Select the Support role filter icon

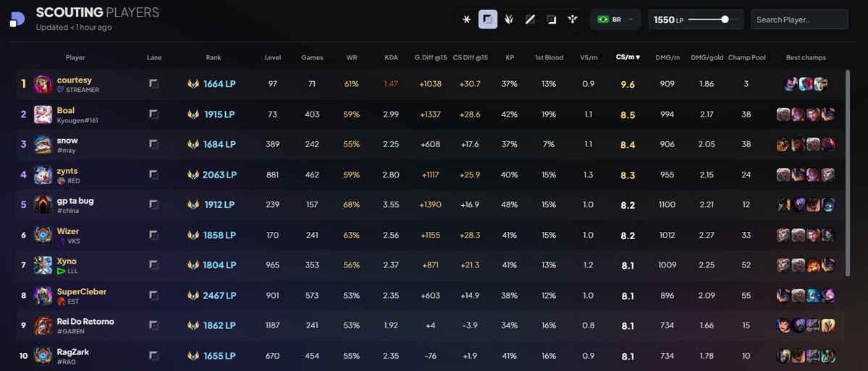tap(573, 20)
